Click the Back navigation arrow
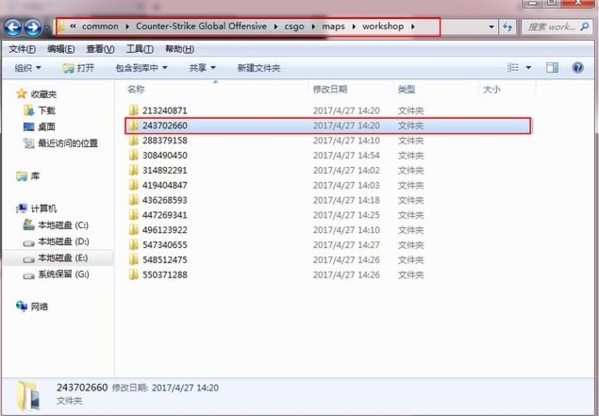599x416 pixels. (13, 28)
